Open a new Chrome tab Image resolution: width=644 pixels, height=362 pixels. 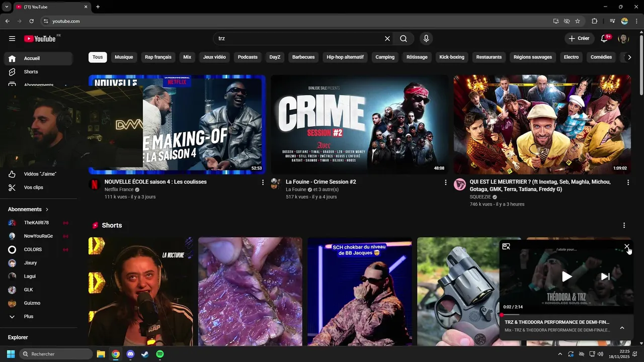pyautogui.click(x=98, y=7)
